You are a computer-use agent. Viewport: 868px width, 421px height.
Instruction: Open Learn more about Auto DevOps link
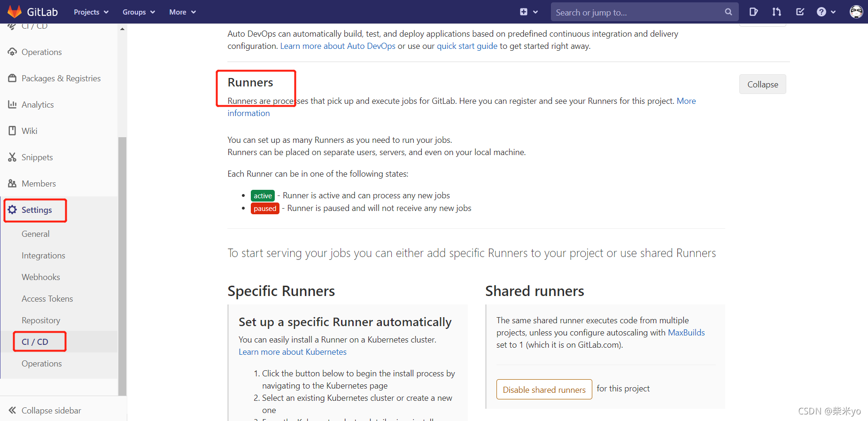pos(338,46)
